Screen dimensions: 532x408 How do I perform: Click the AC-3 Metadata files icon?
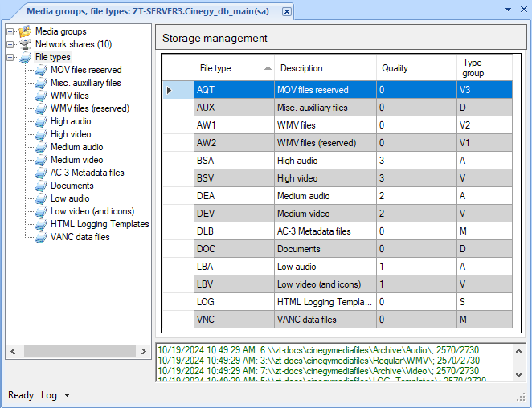click(x=40, y=173)
